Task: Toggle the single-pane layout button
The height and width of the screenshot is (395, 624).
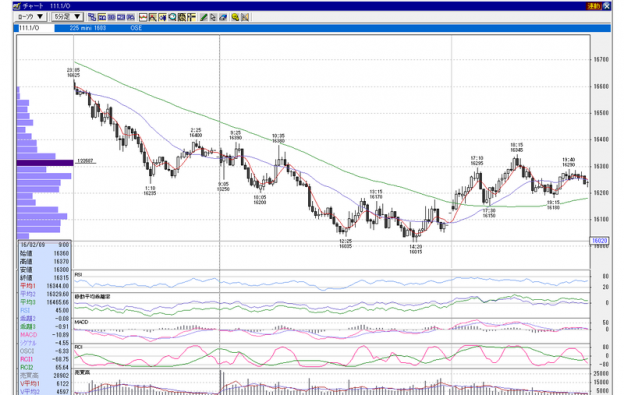Action: [x=102, y=17]
